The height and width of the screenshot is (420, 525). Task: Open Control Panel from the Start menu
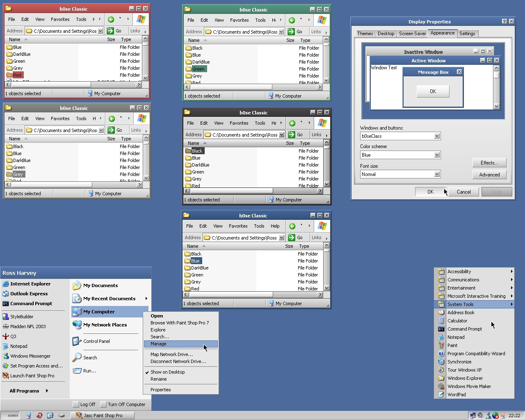pos(91,341)
